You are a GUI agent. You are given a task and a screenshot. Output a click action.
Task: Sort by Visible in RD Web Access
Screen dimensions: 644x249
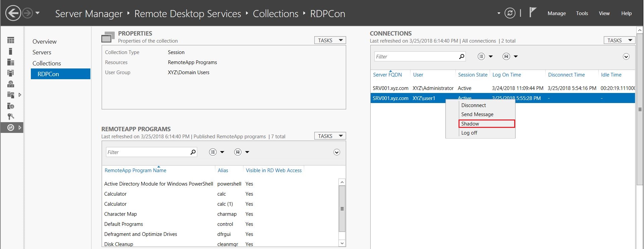[274, 170]
